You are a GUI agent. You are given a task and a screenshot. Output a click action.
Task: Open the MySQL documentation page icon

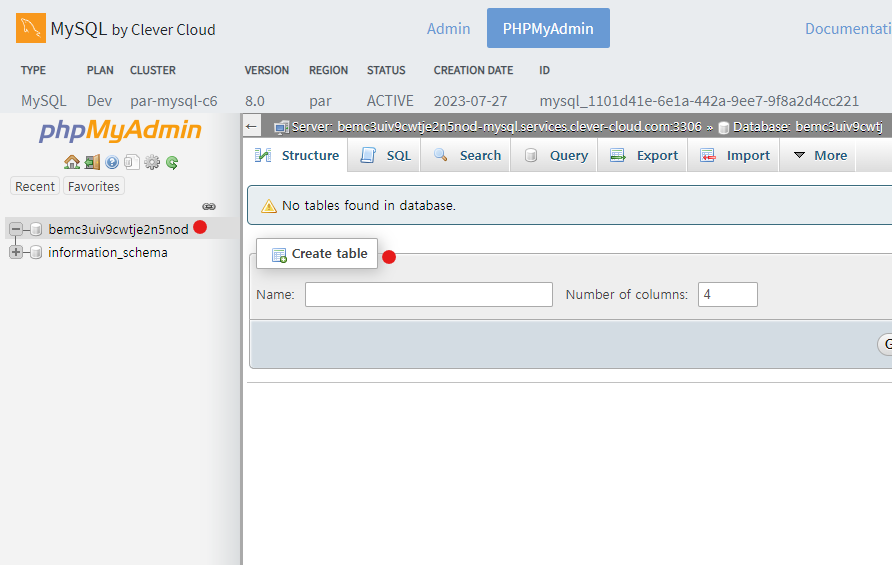coord(132,163)
